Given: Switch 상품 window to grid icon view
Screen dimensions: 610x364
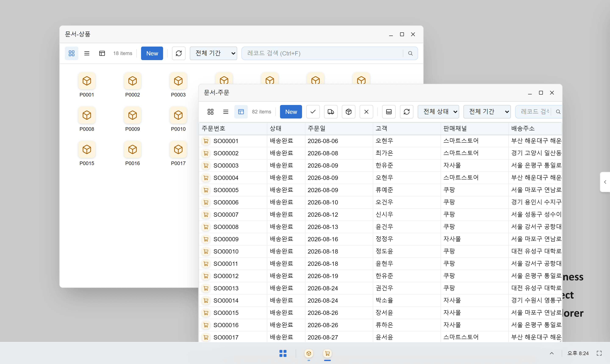Looking at the screenshot, I should [x=71, y=53].
